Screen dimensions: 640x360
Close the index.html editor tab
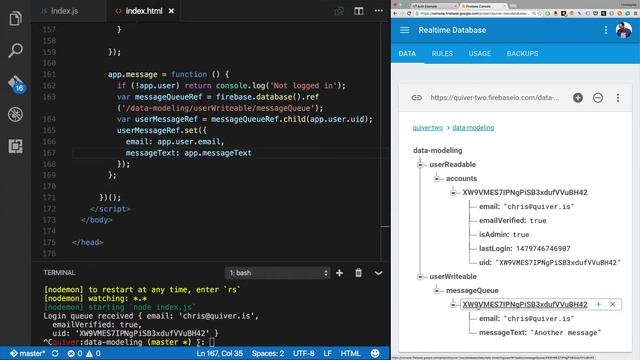(x=171, y=11)
